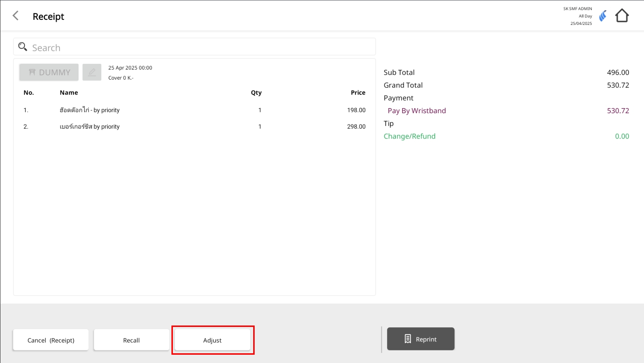Open the home screen via house icon
The image size is (644, 363).
tap(622, 16)
